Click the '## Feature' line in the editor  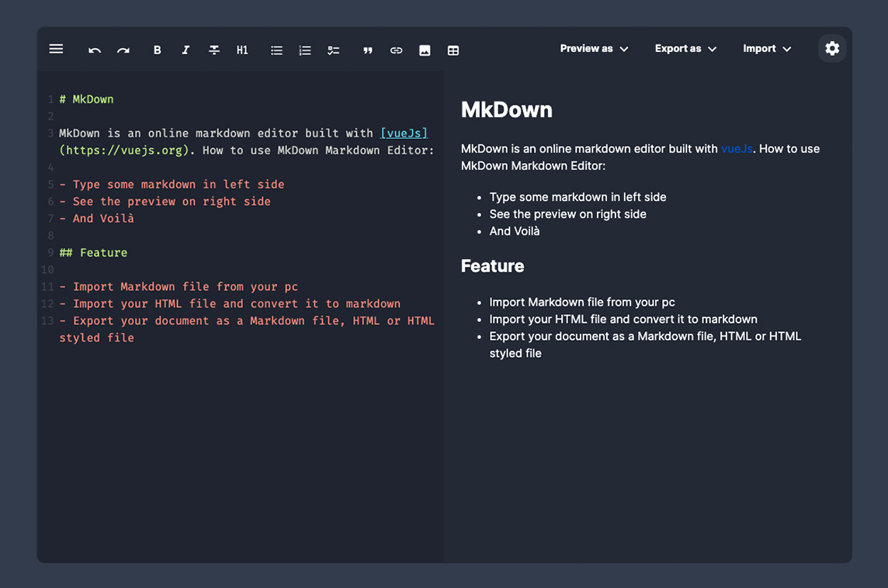tap(93, 252)
